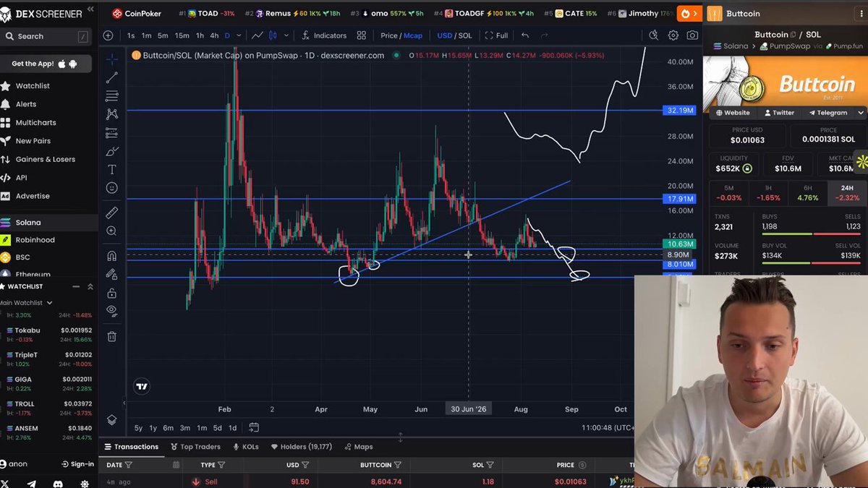The image size is (868, 488).
Task: Open the emoji icons tool
Action: (112, 188)
